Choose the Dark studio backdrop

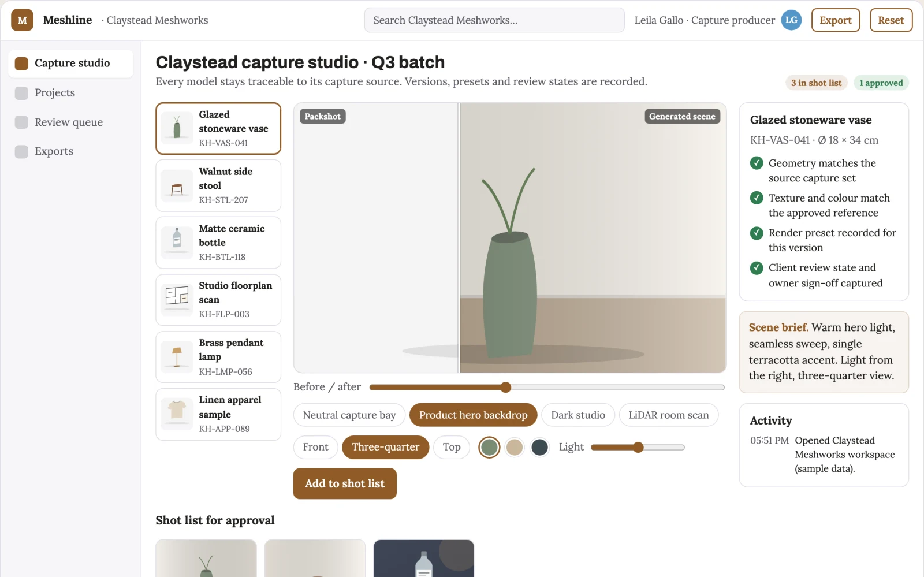pos(578,415)
